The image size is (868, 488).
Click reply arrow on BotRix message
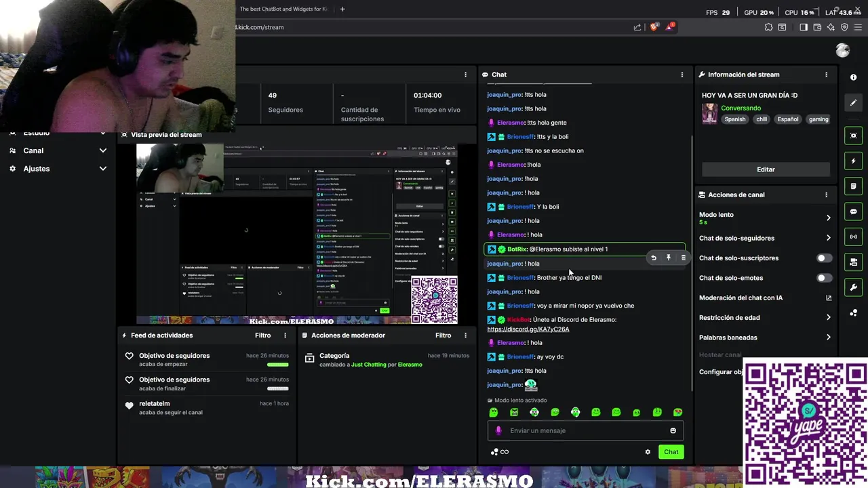coord(653,258)
